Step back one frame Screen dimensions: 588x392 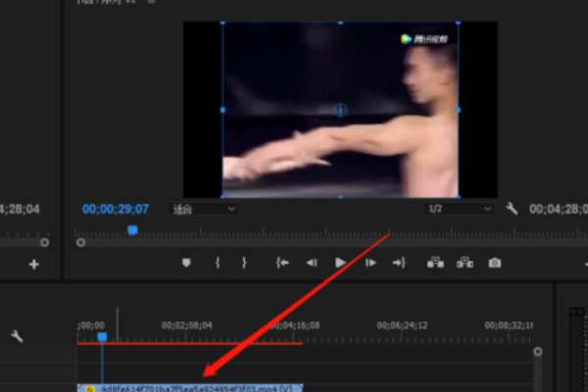click(312, 263)
